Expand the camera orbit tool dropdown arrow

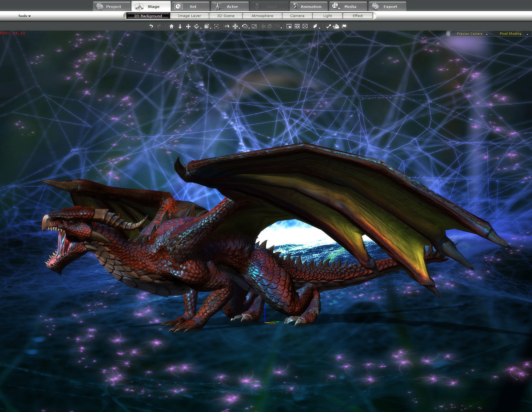[x=201, y=28]
